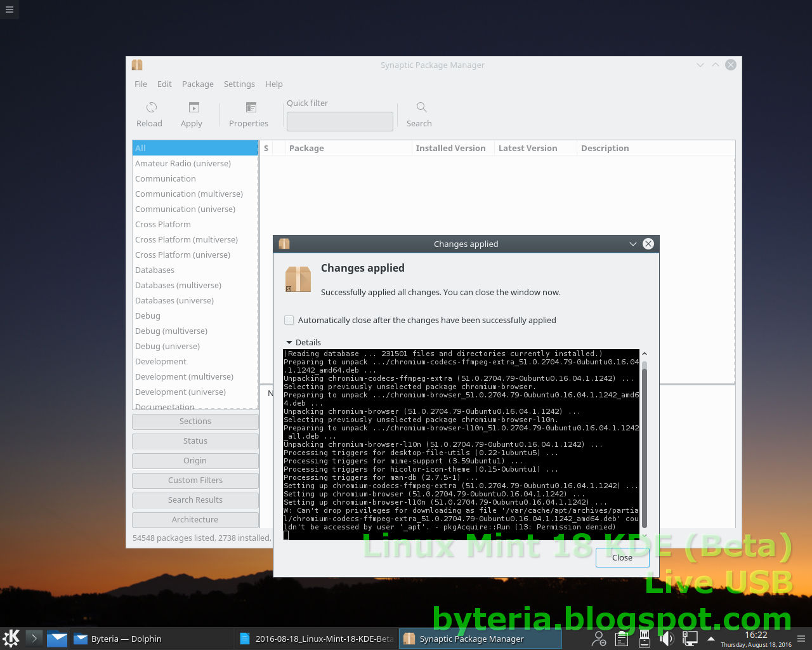Click scroll-up arrow of details terminal
Image resolution: width=812 pixels, height=650 pixels.
coord(645,354)
